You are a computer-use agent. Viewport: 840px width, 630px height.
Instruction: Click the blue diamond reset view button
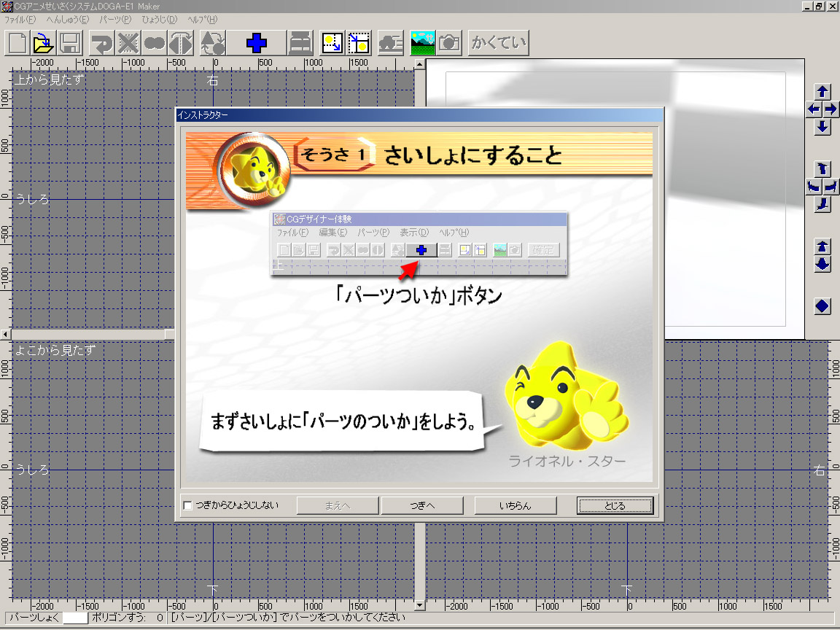[822, 306]
